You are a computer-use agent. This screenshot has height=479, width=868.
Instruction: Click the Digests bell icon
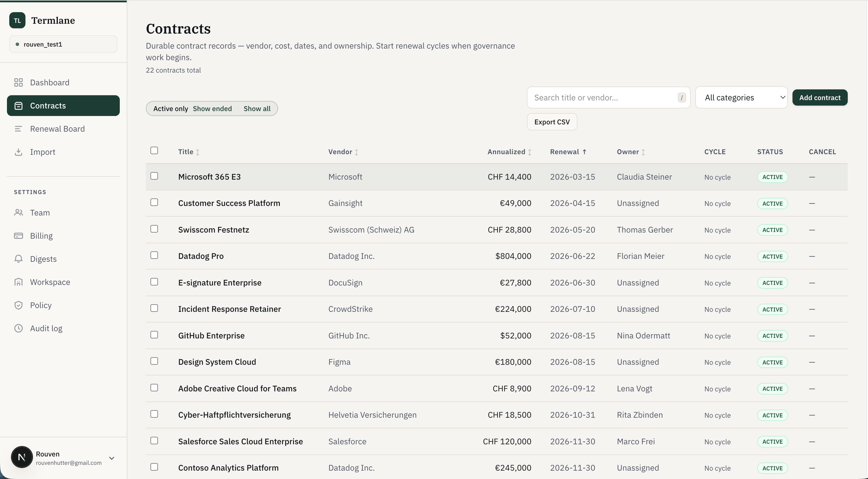[19, 259]
